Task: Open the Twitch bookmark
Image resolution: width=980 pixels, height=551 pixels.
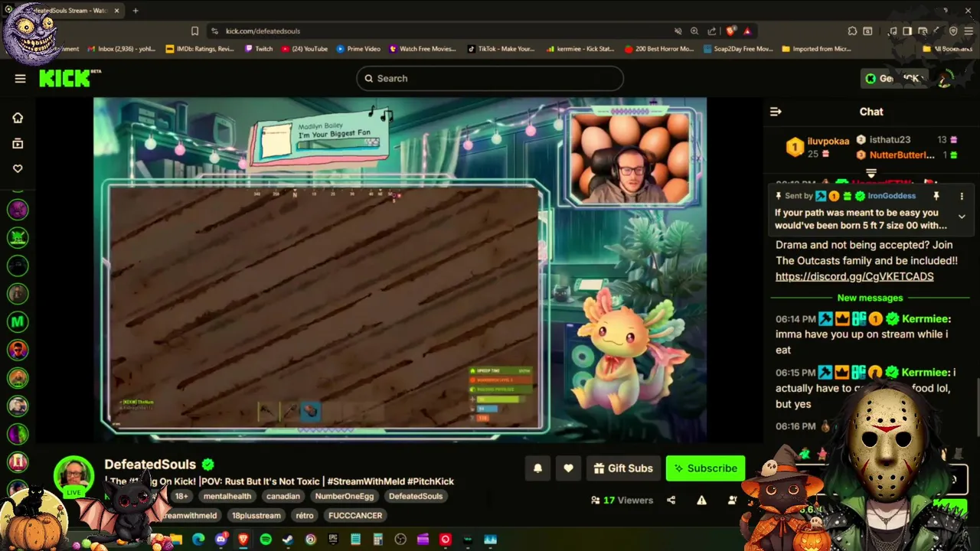Action: click(259, 49)
